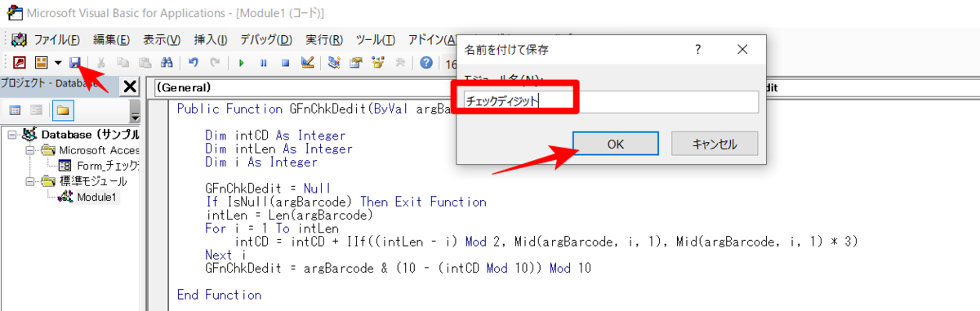
Task: Click the Cut scissors icon
Action: coord(101,62)
